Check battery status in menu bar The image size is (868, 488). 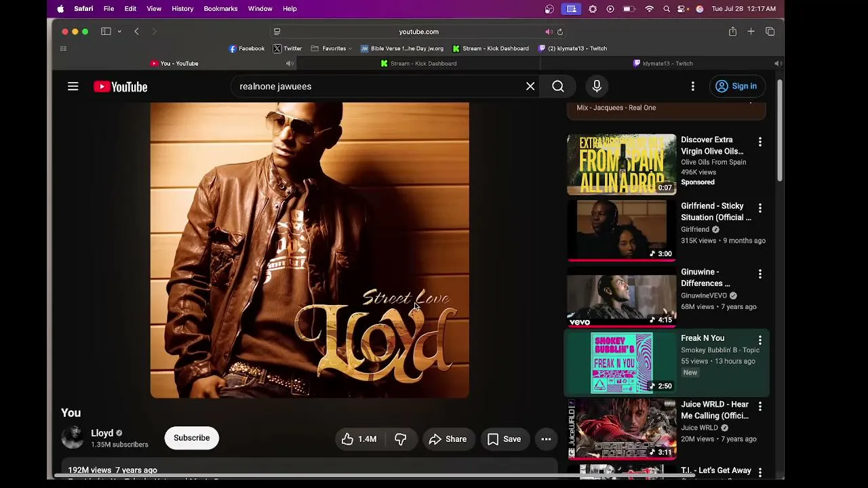[629, 9]
